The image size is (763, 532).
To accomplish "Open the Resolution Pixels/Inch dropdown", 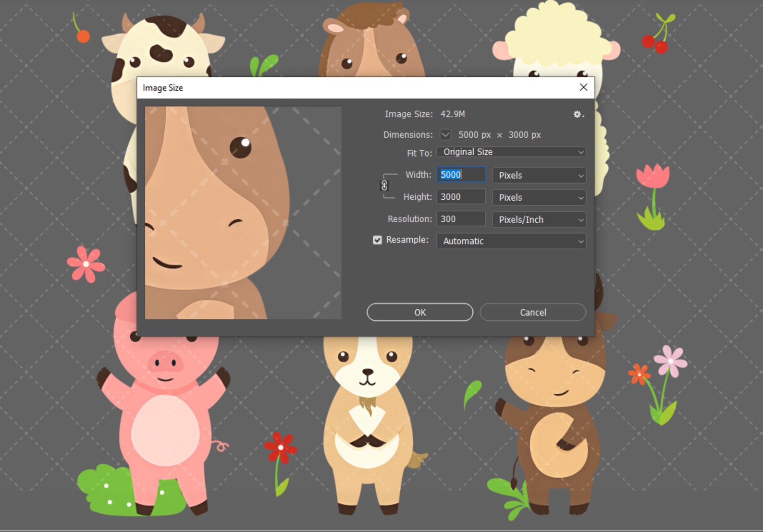I will coord(539,219).
